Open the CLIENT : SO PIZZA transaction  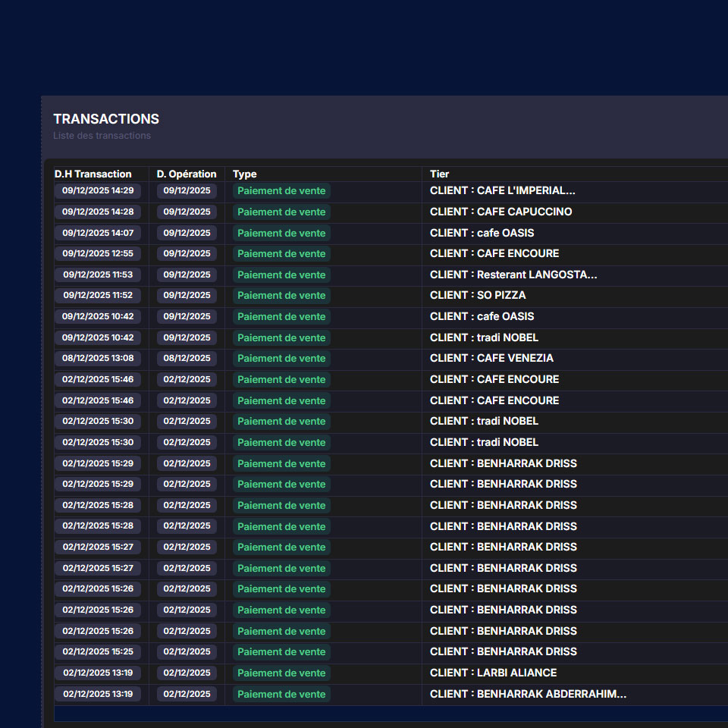click(x=477, y=295)
